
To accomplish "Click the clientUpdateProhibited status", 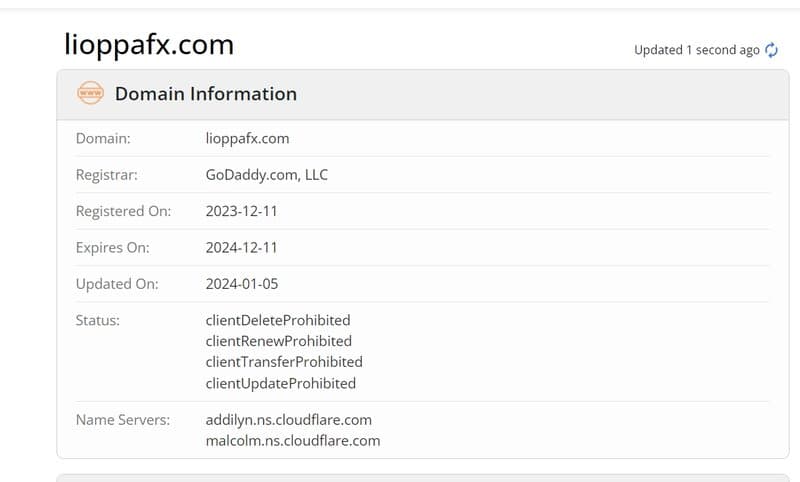I will (280, 383).
